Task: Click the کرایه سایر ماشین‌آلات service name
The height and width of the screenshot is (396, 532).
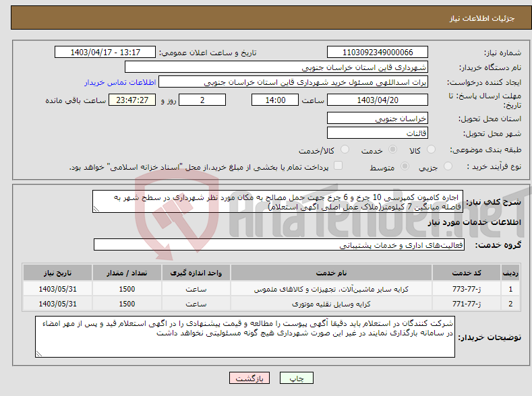Action: (331, 289)
